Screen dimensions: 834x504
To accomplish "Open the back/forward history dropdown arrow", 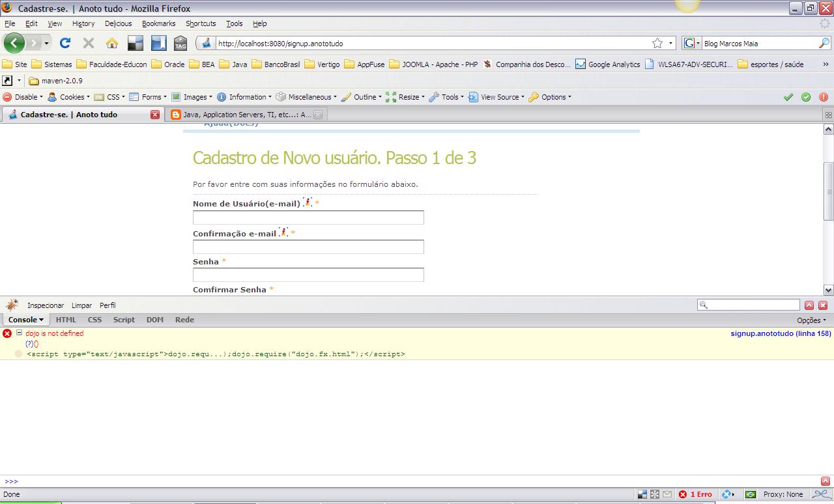I will pyautogui.click(x=46, y=44).
